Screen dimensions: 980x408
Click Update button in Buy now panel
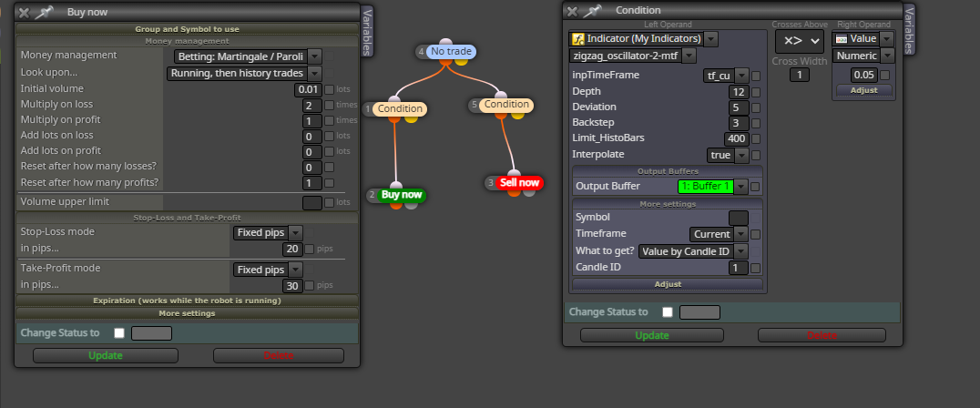click(106, 355)
